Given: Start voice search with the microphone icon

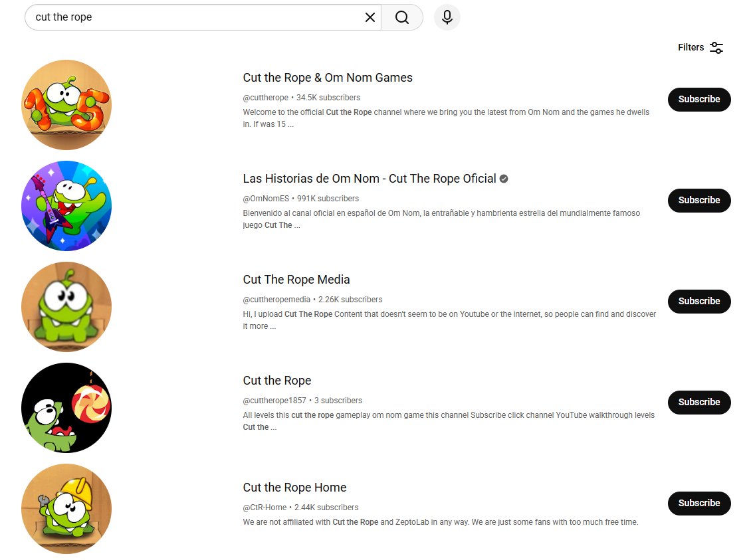Looking at the screenshot, I should pyautogui.click(x=447, y=17).
